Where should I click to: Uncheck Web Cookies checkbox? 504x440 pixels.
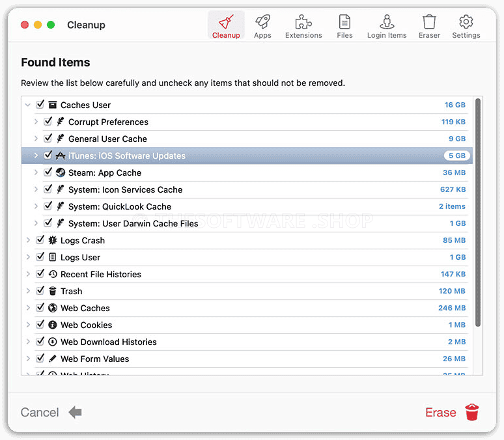point(40,325)
